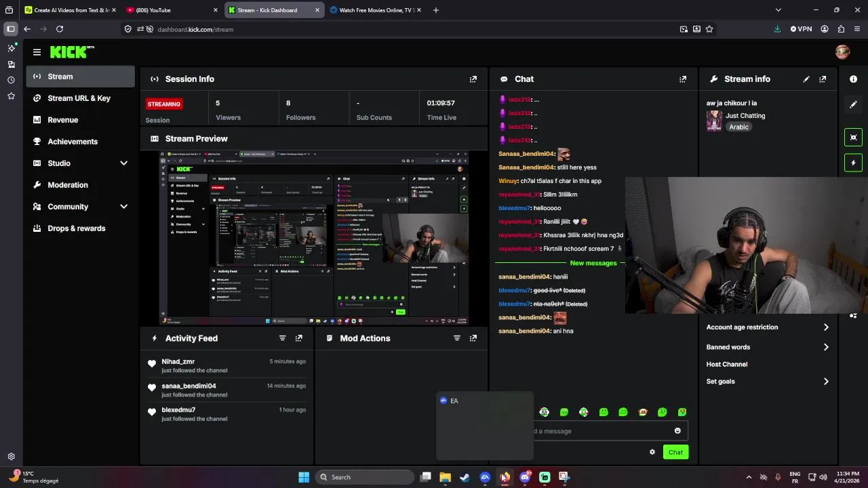This screenshot has height=488, width=868.
Task: Click the green square icon on right rail
Action: pos(853,138)
